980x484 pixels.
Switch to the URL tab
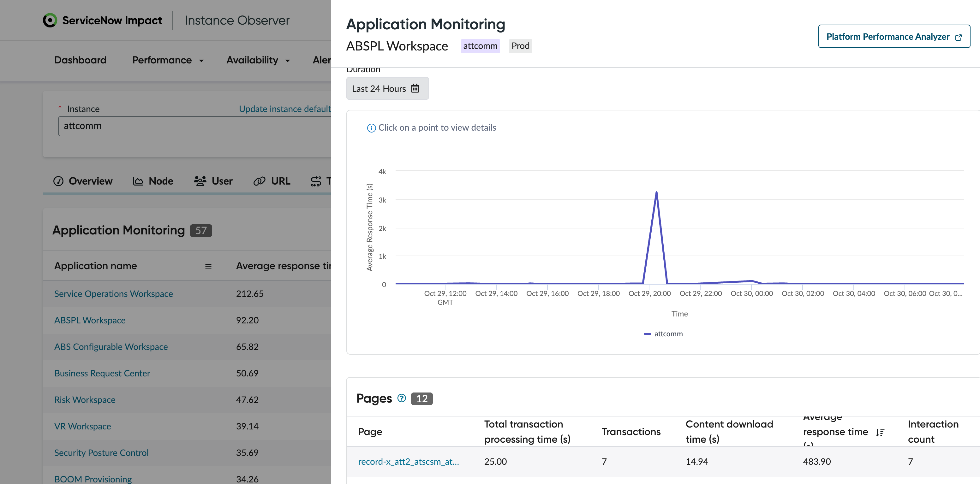(x=272, y=181)
